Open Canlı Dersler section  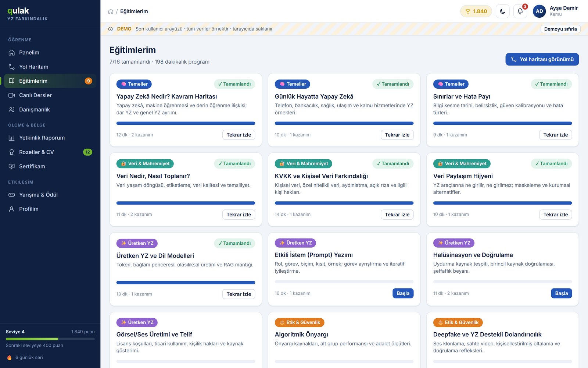50,95
